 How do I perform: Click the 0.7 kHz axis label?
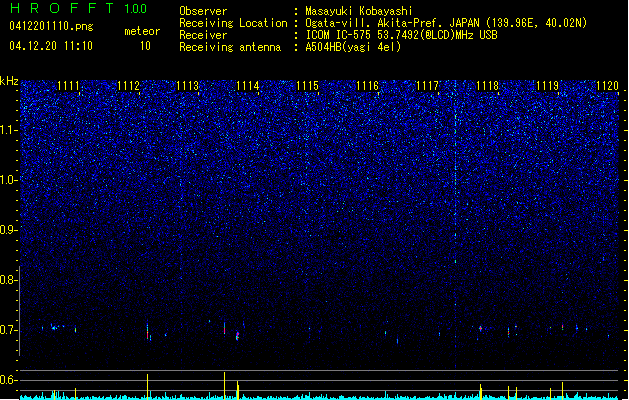[8, 330]
